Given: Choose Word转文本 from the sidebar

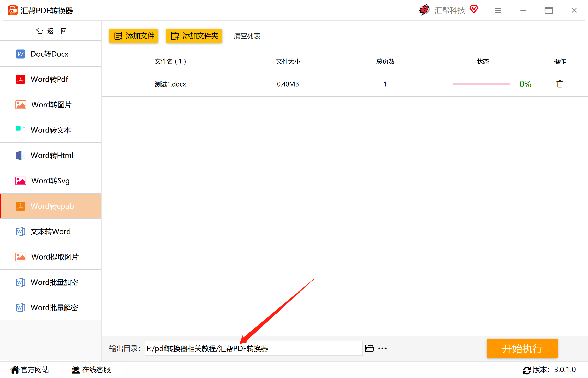Looking at the screenshot, I should coord(51,130).
